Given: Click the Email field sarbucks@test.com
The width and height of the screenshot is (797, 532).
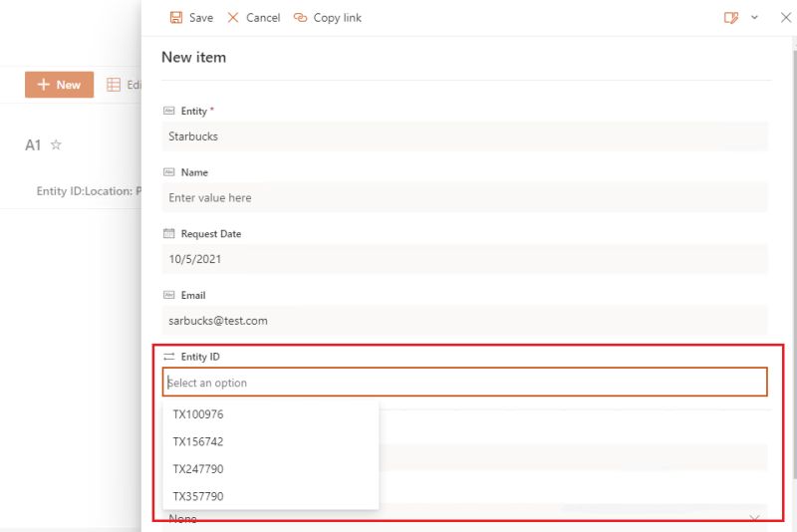Looking at the screenshot, I should click(464, 321).
